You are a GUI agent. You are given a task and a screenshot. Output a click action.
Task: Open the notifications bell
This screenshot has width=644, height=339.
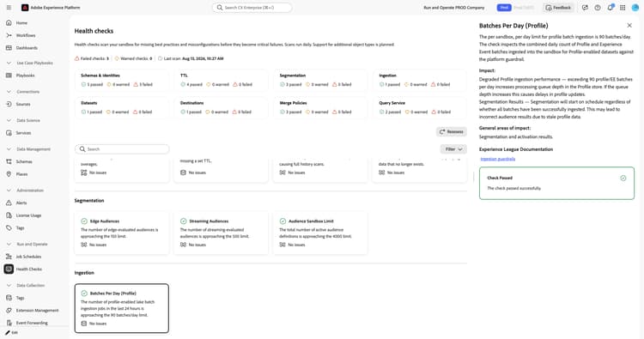coord(611,8)
